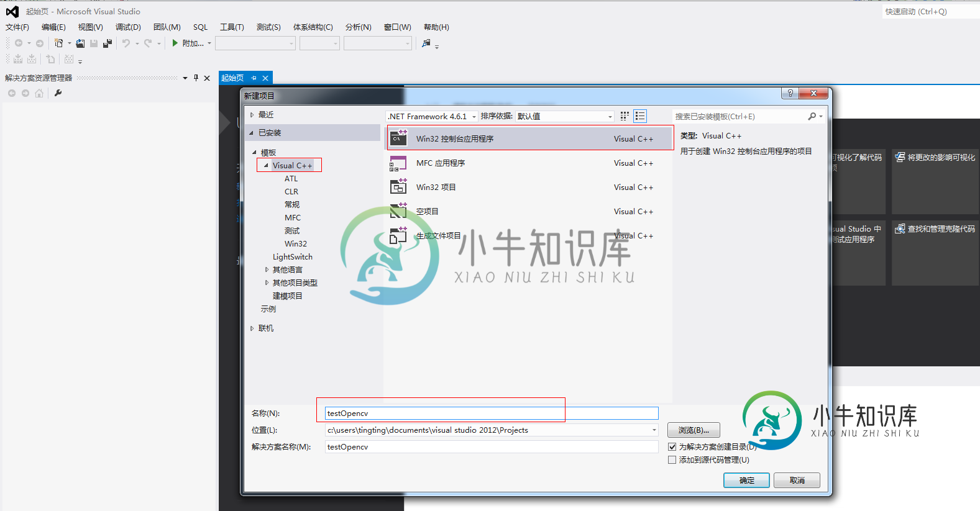Open the 文件(F) menu
This screenshot has width=980, height=511.
point(17,27)
